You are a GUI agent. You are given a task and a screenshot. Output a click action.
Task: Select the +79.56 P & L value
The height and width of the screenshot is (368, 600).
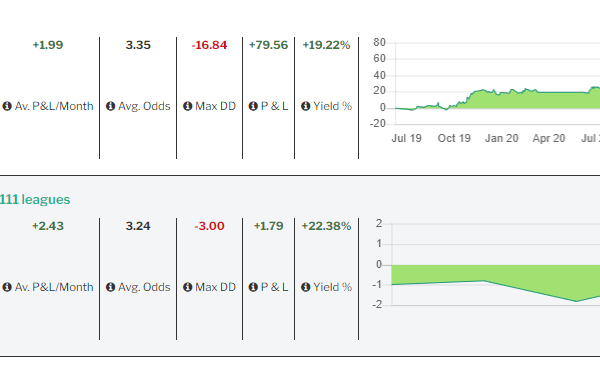click(x=268, y=45)
